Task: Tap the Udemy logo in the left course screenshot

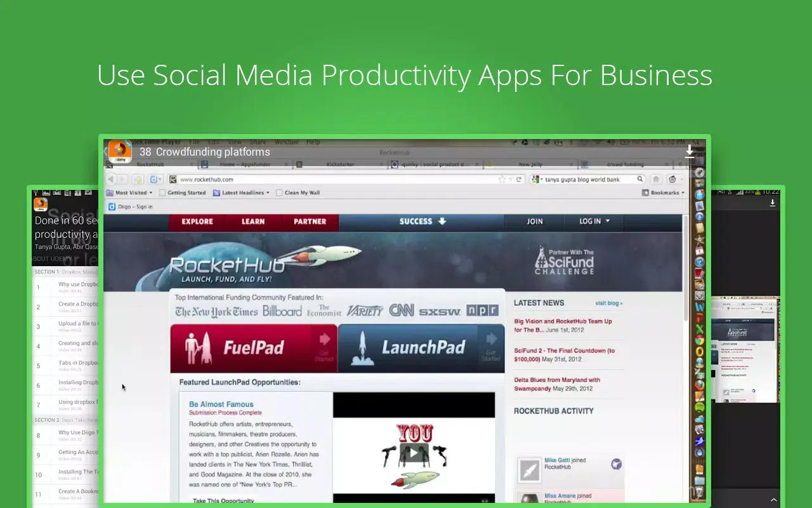Action: [41, 204]
